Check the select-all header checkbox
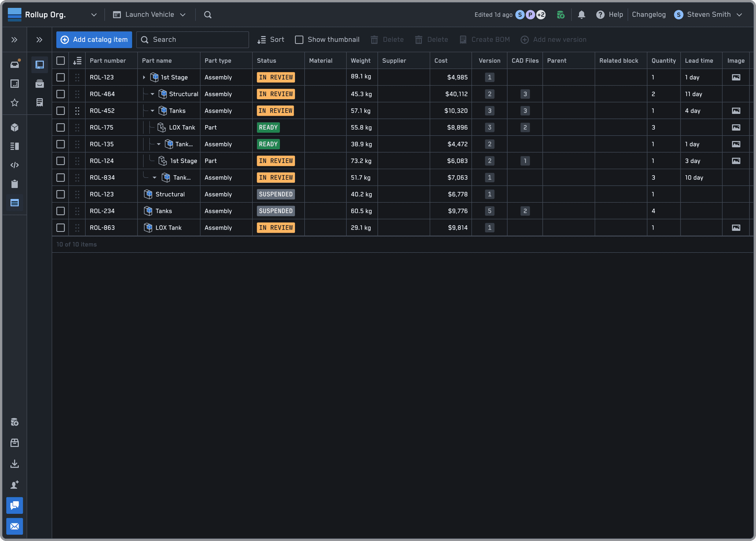This screenshot has height=541, width=756. pyautogui.click(x=61, y=61)
